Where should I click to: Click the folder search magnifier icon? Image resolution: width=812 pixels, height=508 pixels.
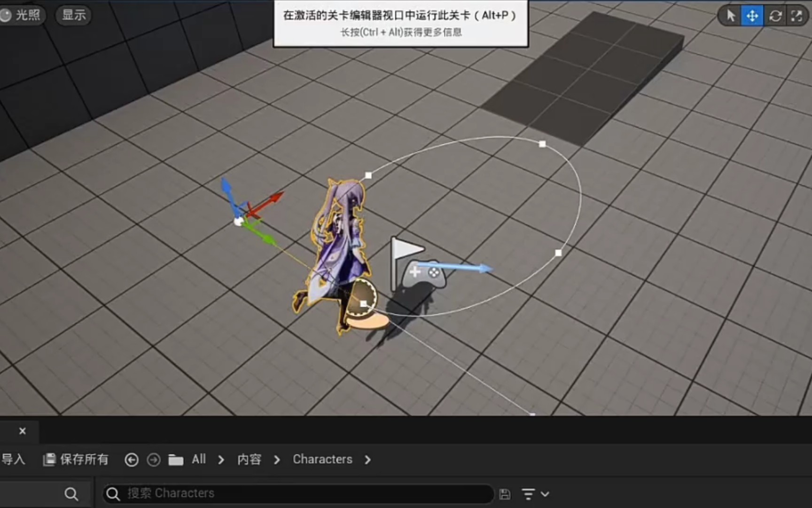(71, 494)
